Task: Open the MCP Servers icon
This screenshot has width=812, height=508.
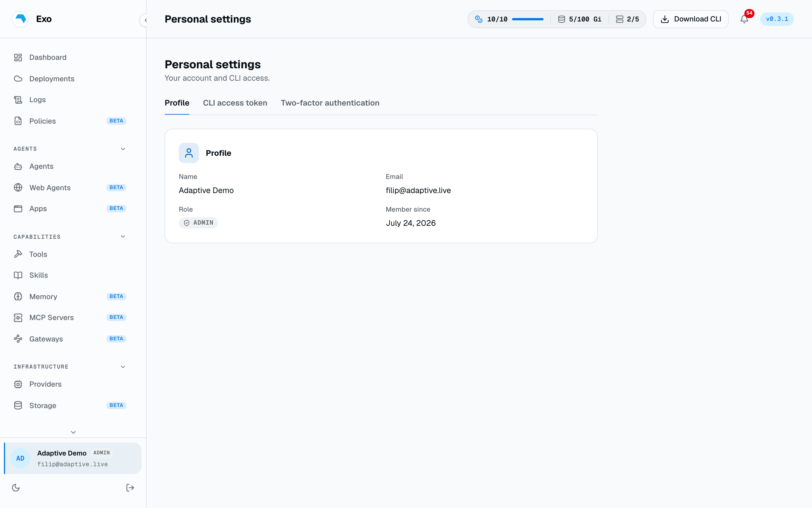Action: pyautogui.click(x=18, y=317)
